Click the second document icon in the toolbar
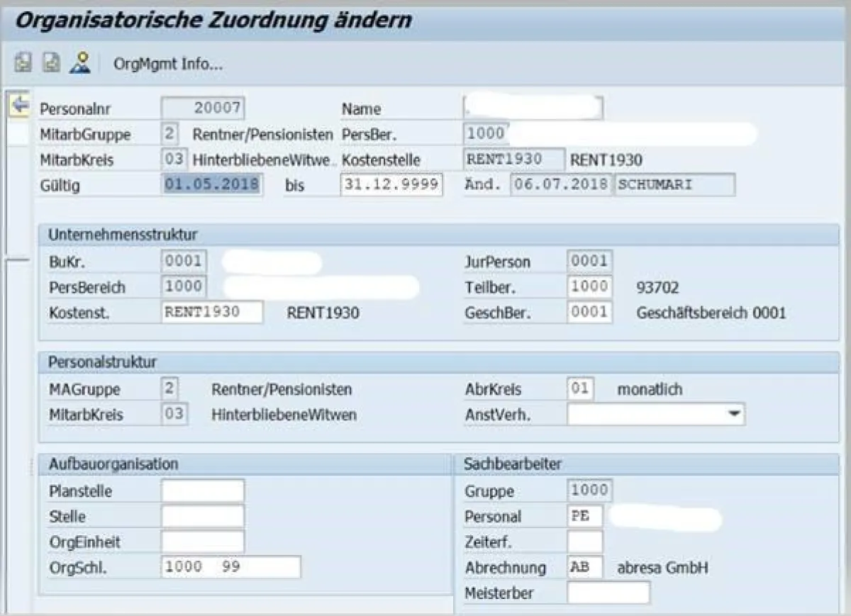This screenshot has width=851, height=616. click(x=48, y=63)
